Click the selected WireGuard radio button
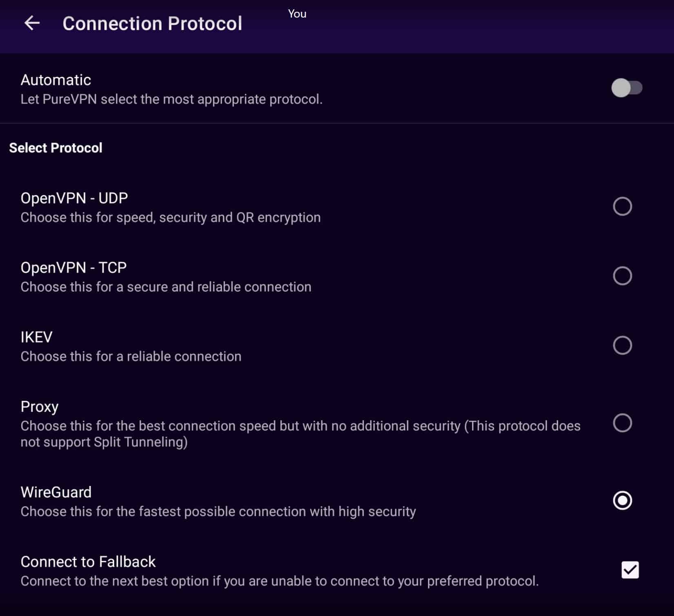Image resolution: width=674 pixels, height=616 pixels. (622, 501)
